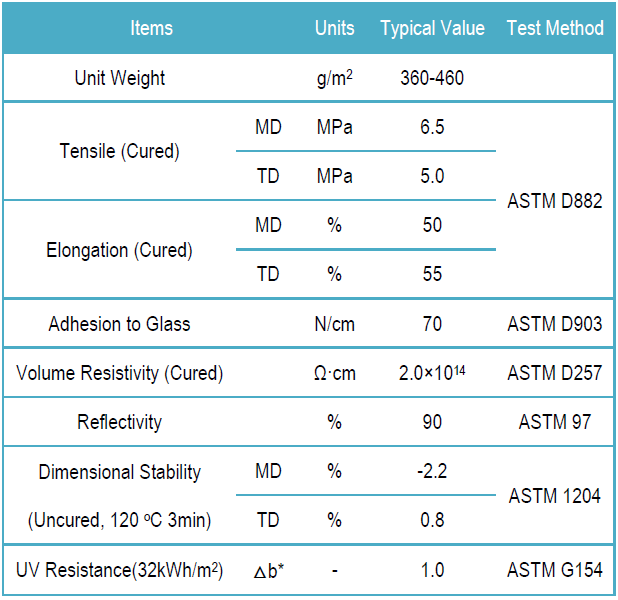Select the ASTM G154 test method cell

(x=555, y=570)
